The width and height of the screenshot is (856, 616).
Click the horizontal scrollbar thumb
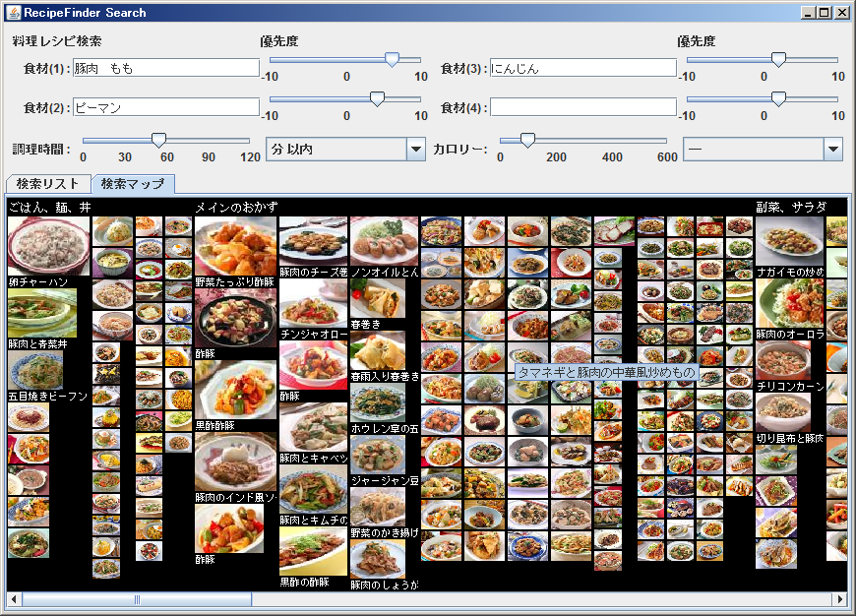pos(136,598)
